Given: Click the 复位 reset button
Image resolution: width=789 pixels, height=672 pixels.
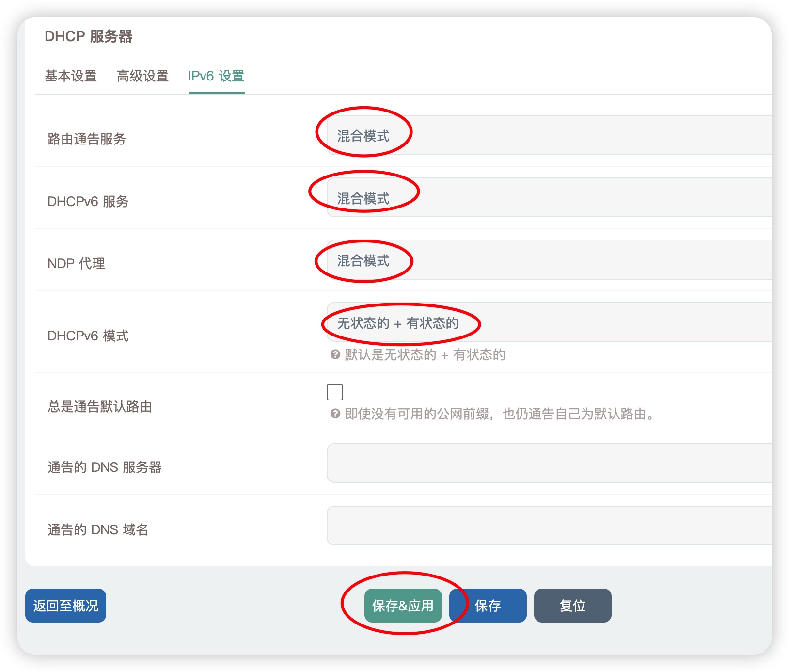Looking at the screenshot, I should pyautogui.click(x=572, y=605).
